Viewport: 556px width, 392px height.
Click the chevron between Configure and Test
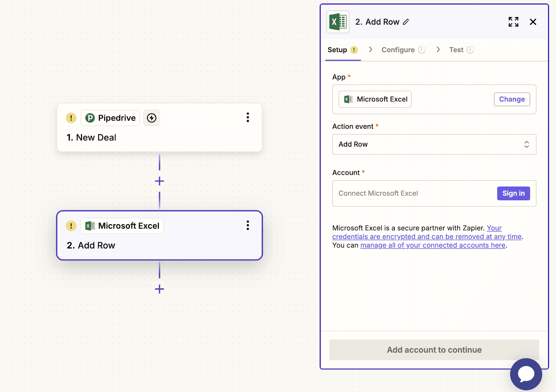coord(438,50)
